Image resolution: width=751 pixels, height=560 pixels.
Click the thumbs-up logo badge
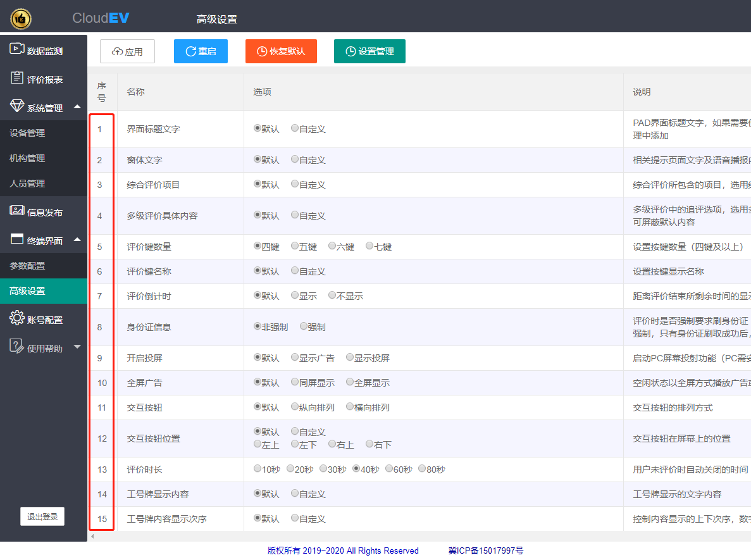pos(21,19)
